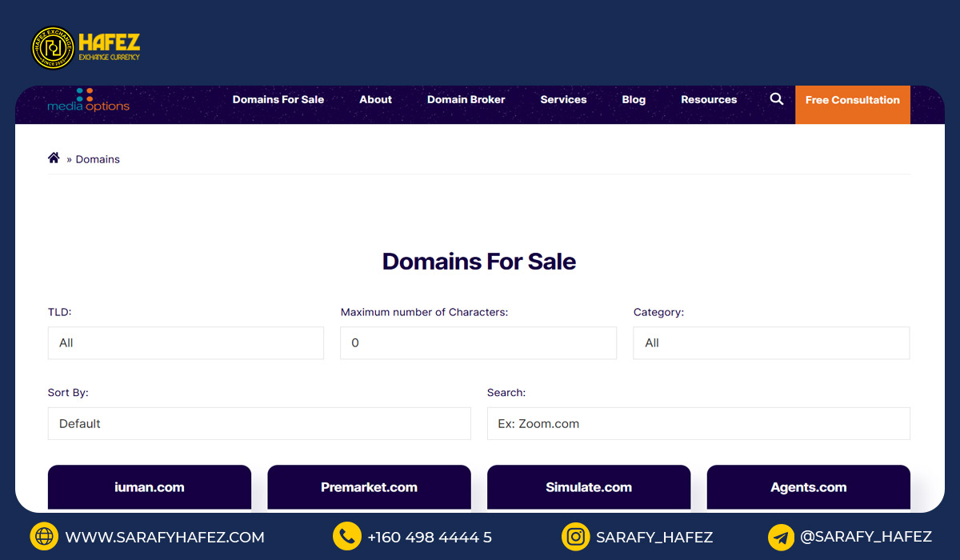Image resolution: width=960 pixels, height=560 pixels.
Task: Open the Simulate.com domain card
Action: 589,487
